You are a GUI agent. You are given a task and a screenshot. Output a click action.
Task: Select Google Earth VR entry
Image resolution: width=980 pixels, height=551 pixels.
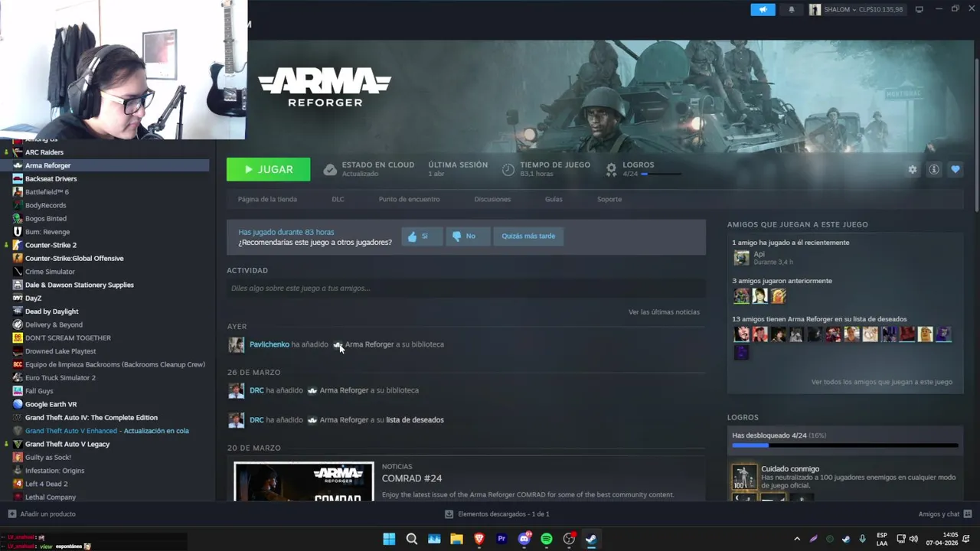coord(51,404)
